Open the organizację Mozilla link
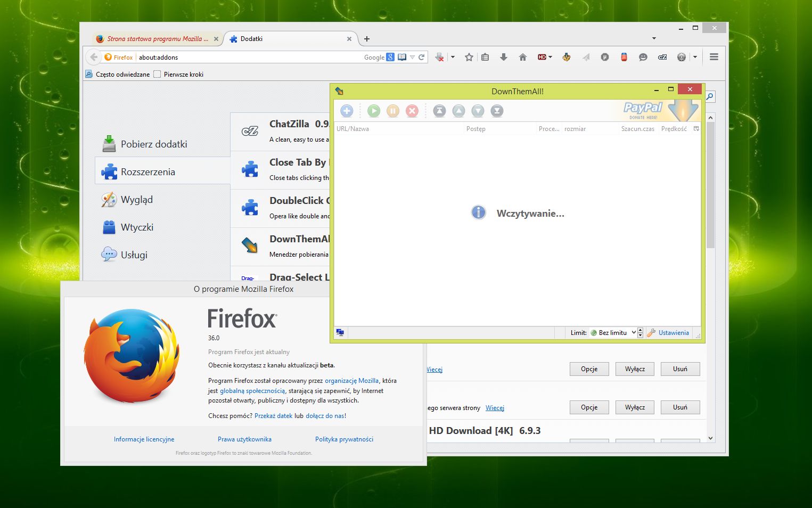The width and height of the screenshot is (812, 508). point(352,381)
